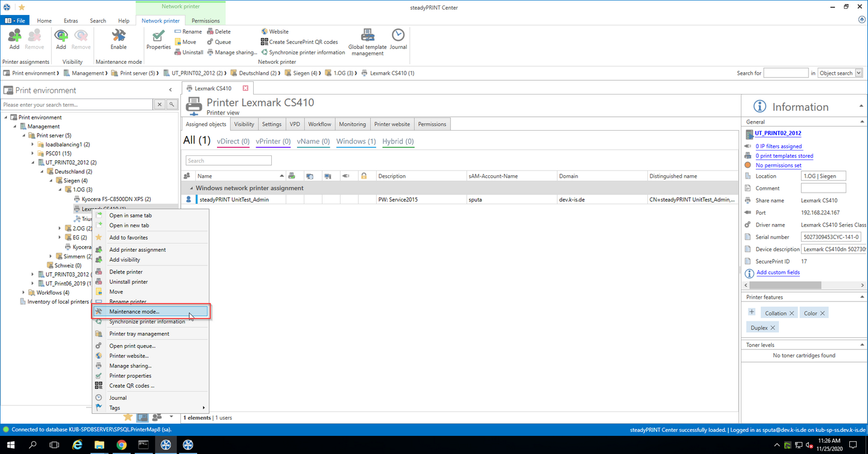Filter by Hybrid (0)
The image size is (868, 454).
pyautogui.click(x=398, y=141)
